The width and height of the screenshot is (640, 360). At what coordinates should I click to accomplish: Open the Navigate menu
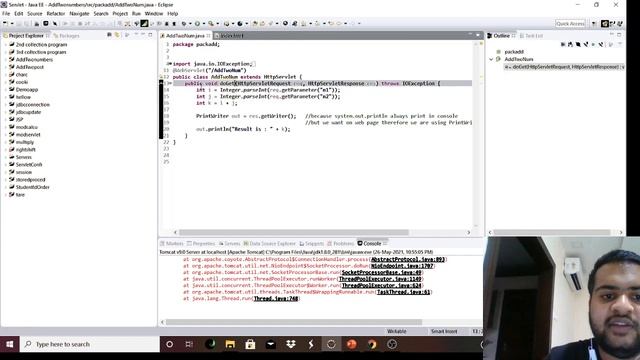pyautogui.click(x=79, y=13)
